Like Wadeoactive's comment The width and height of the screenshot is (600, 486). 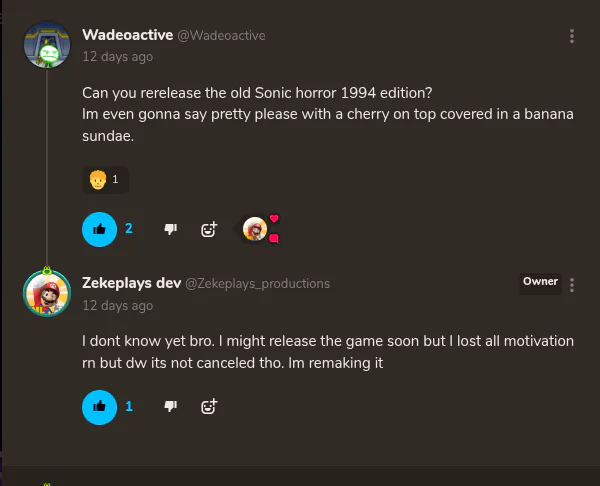pyautogui.click(x=99, y=228)
